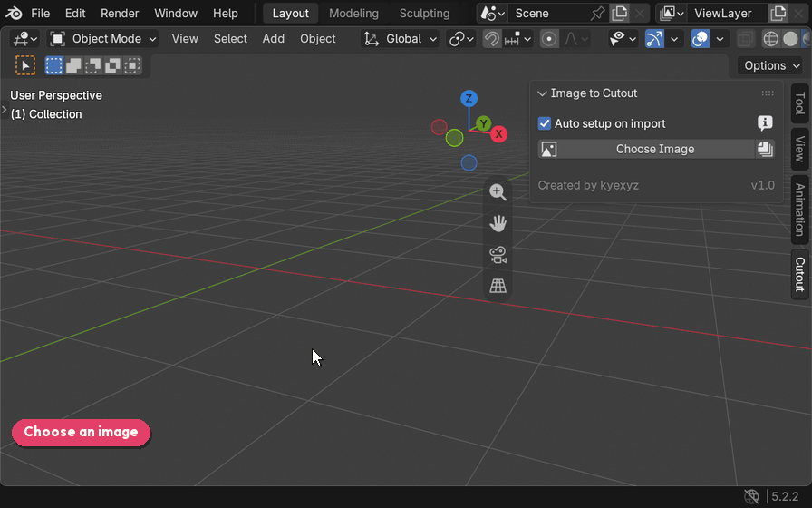Click the blue Z axis gizmo
This screenshot has width=812, height=508.
pos(469,98)
